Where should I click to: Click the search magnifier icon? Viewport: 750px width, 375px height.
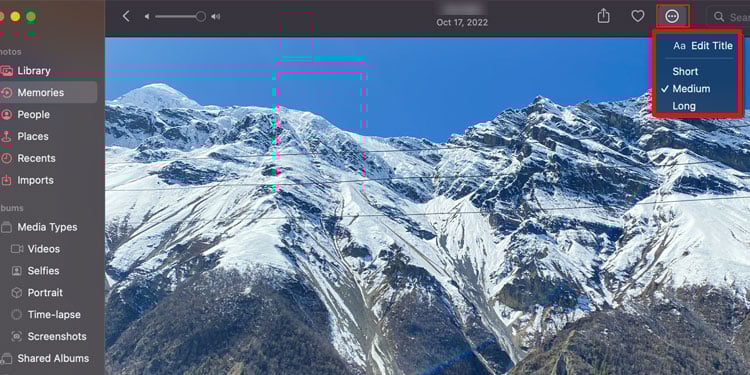(719, 17)
